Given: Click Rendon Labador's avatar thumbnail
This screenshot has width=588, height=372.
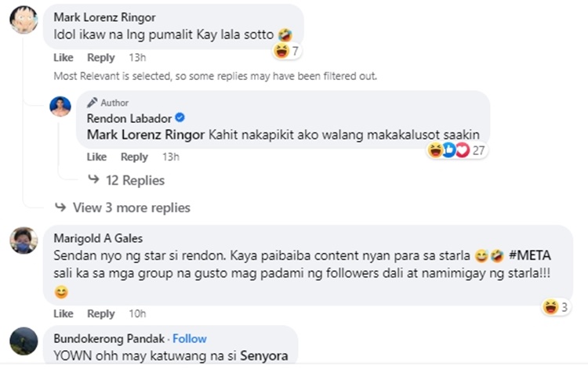Looking at the screenshot, I should pos(60,107).
